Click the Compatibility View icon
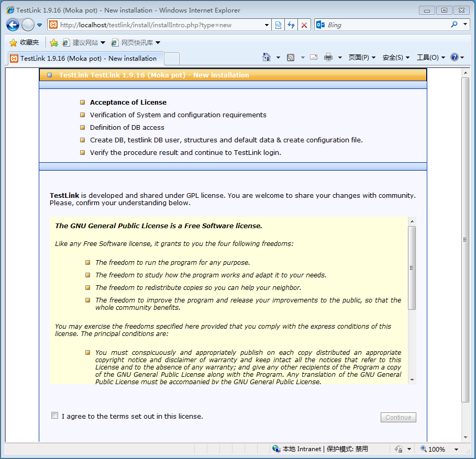Screen dimensions: 476x459 [278, 25]
